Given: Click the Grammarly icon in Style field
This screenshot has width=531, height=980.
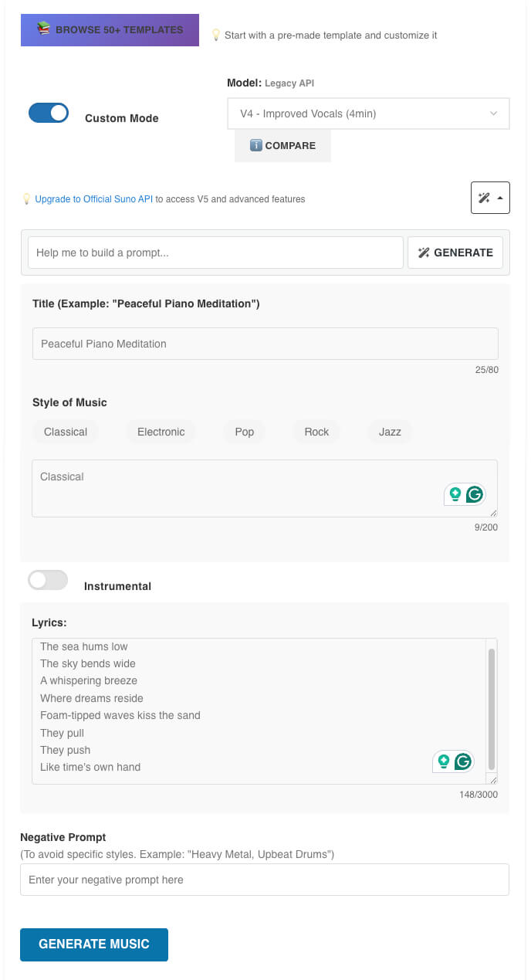Looking at the screenshot, I should (x=475, y=494).
